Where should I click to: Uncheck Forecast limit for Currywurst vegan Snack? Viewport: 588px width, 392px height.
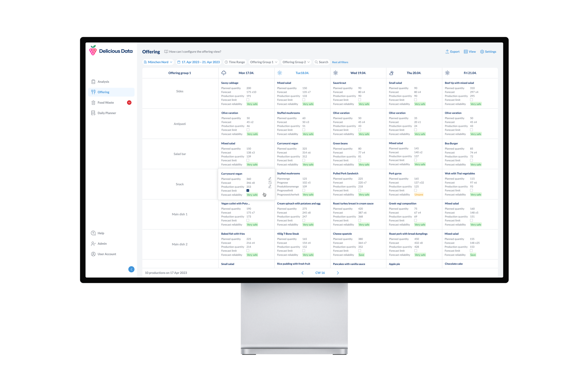click(248, 190)
